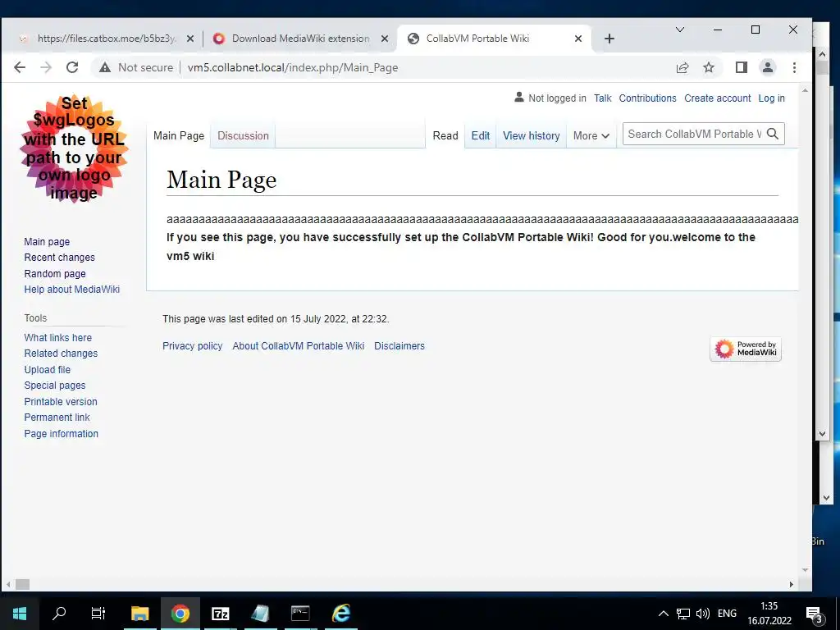Share this page via share icon
Screen dimensions: 840x630
(x=682, y=67)
